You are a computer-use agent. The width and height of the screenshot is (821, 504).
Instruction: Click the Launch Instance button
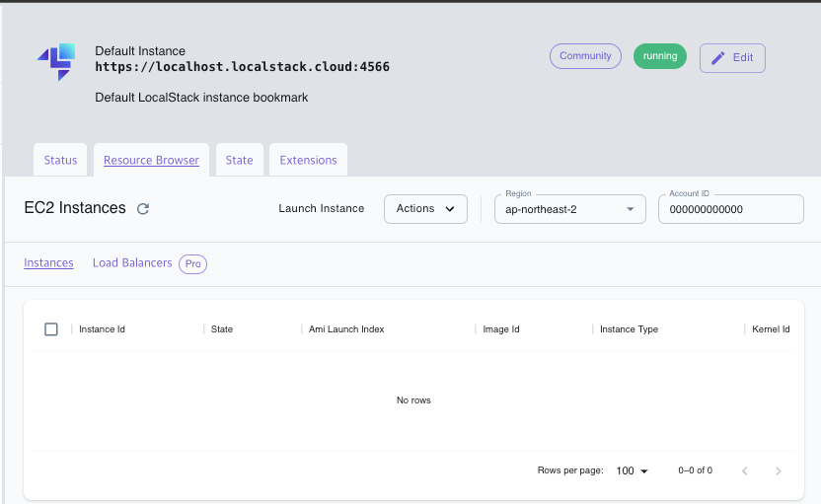click(x=322, y=208)
